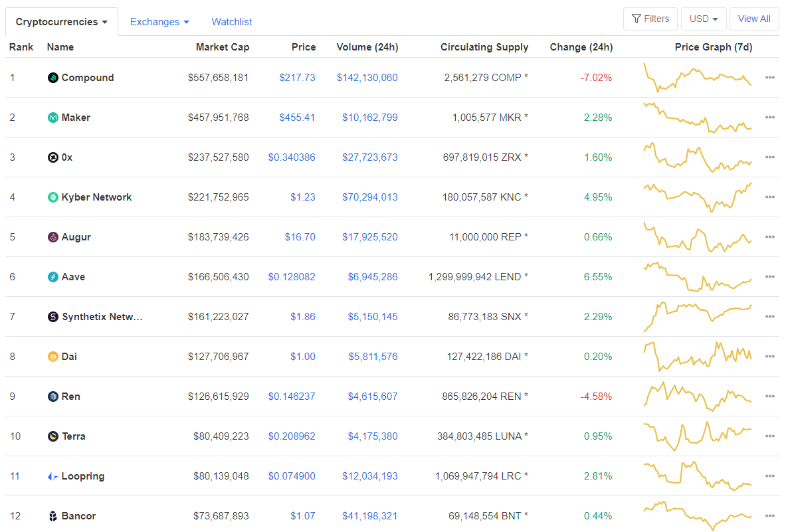The height and width of the screenshot is (532, 786).
Task: Click Maker market cap $457,951,768
Action: pos(218,118)
